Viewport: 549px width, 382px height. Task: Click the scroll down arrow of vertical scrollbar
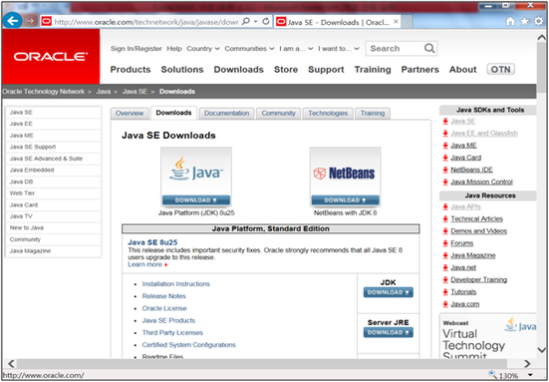(542, 349)
